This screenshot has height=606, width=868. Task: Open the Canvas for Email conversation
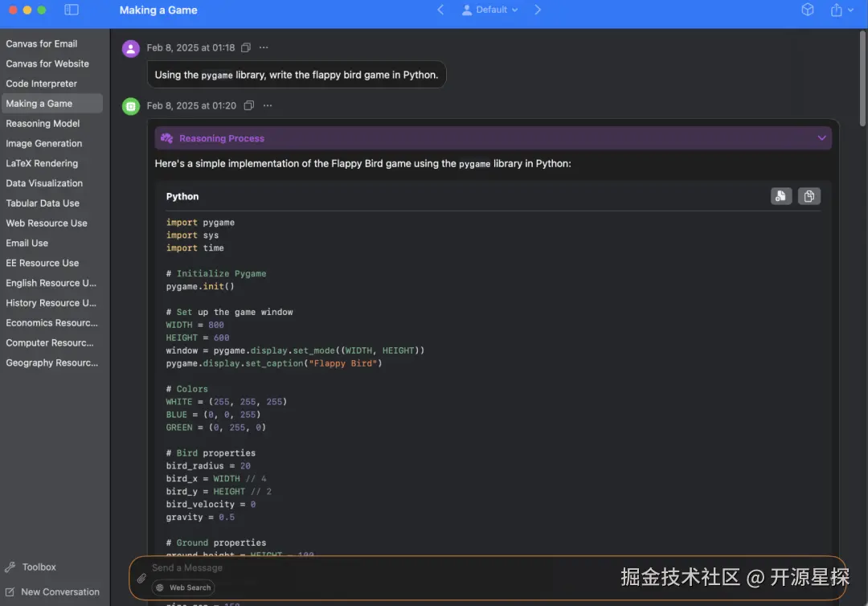51,43
